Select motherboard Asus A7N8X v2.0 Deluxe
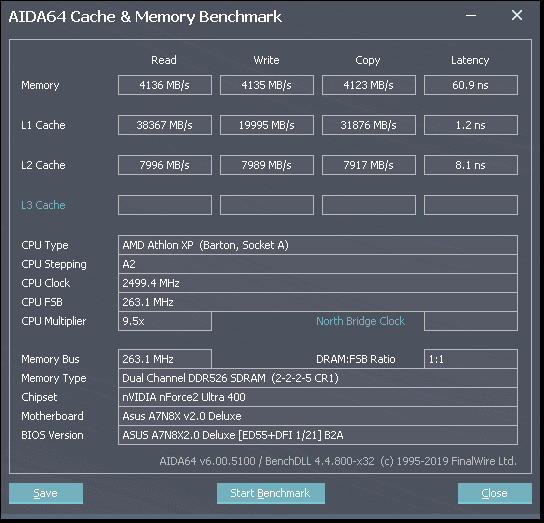Image resolution: width=544 pixels, height=523 pixels. pyautogui.click(x=318, y=416)
